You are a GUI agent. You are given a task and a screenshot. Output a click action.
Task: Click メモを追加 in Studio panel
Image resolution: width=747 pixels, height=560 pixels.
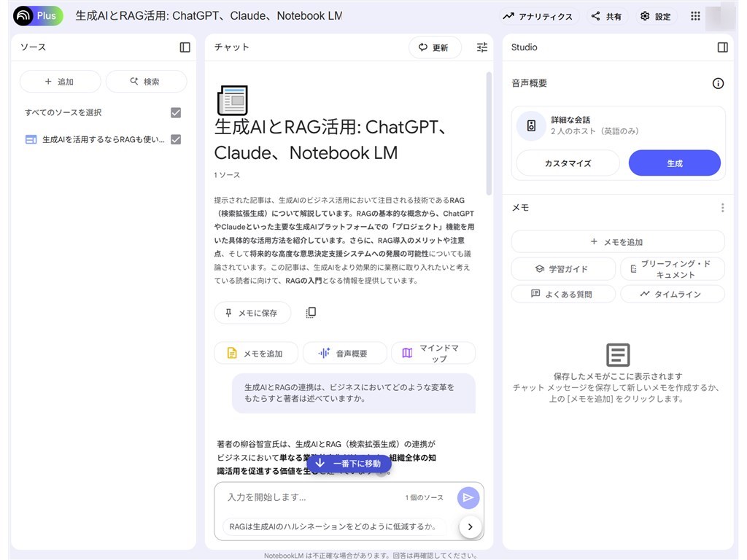point(618,242)
